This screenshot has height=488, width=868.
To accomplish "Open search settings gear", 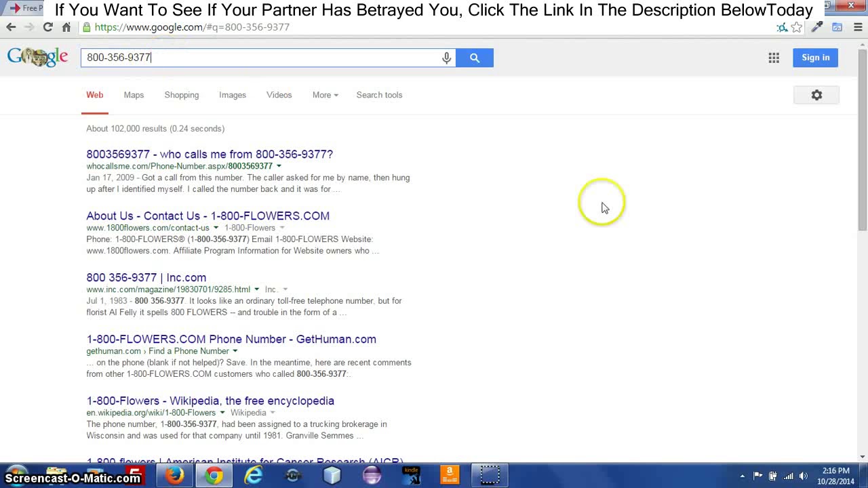I will pos(816,95).
